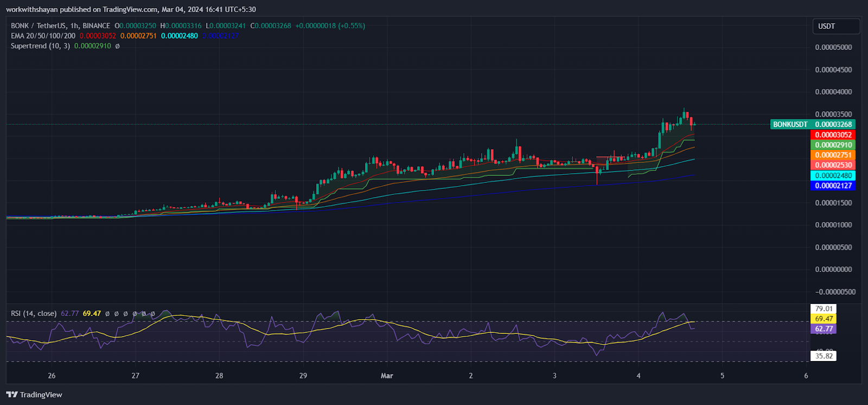Click the TradingView logo at bottom left
868x405 pixels.
point(34,395)
